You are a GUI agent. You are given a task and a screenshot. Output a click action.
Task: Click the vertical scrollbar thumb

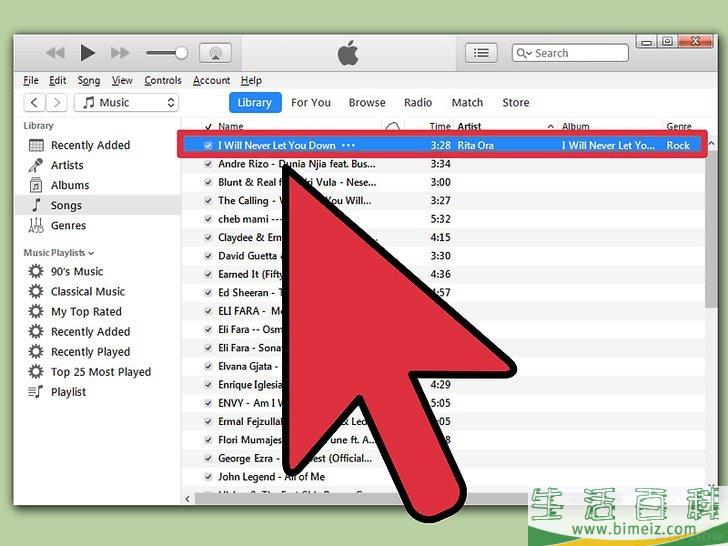point(710,228)
